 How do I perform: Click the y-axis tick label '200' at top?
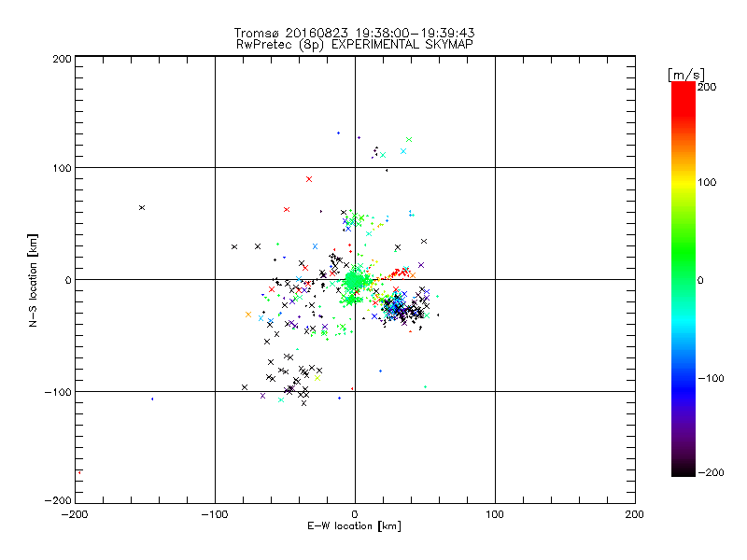point(63,59)
